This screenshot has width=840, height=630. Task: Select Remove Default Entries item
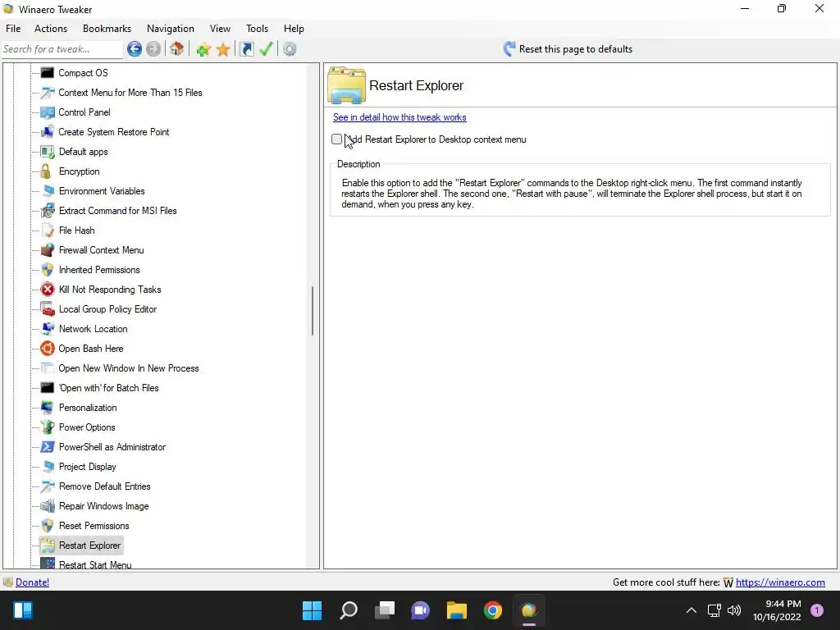click(x=104, y=486)
